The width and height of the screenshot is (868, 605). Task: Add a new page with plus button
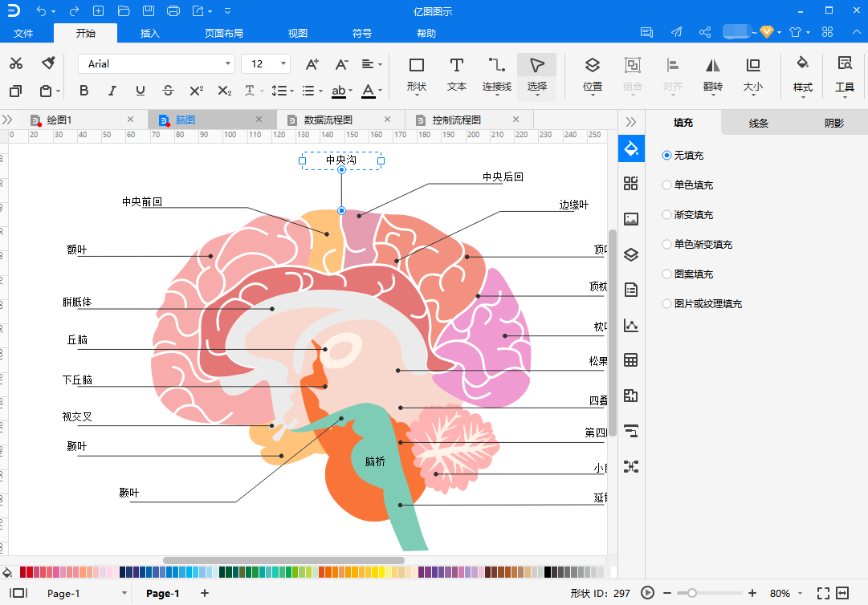point(205,593)
